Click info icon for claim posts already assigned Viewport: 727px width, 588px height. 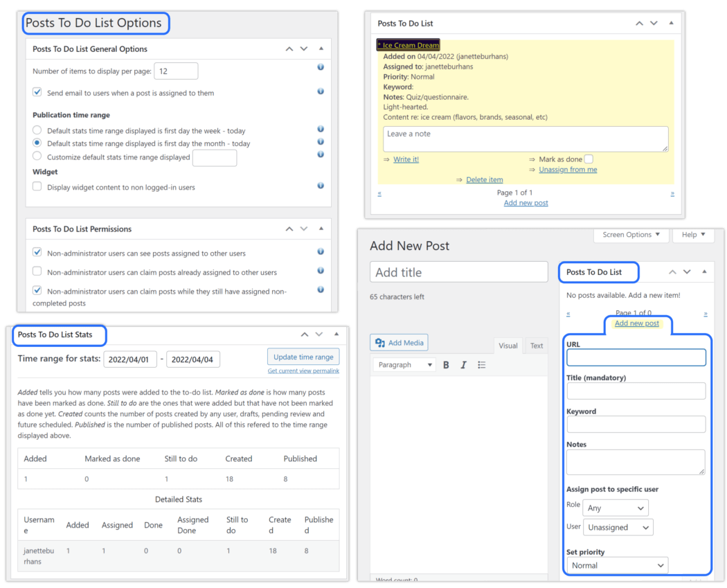321,270
